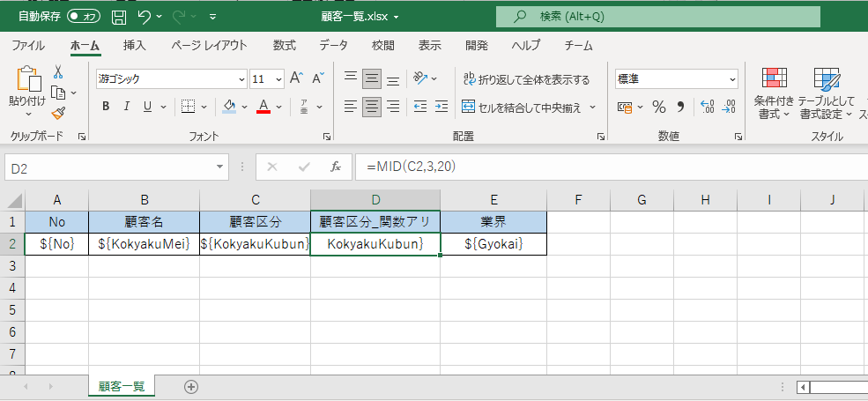This screenshot has height=401, width=868.
Task: Click the Insert Function fx icon
Action: coord(335,167)
